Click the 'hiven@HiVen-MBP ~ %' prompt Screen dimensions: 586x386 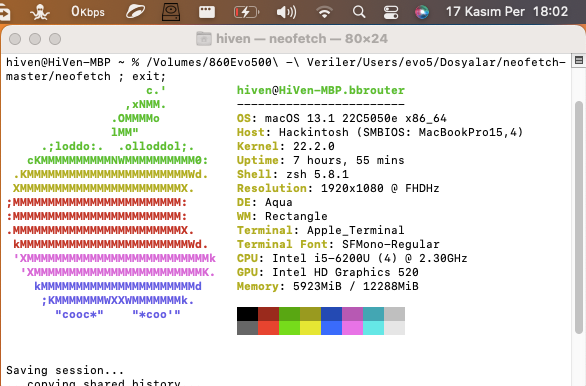(73, 62)
